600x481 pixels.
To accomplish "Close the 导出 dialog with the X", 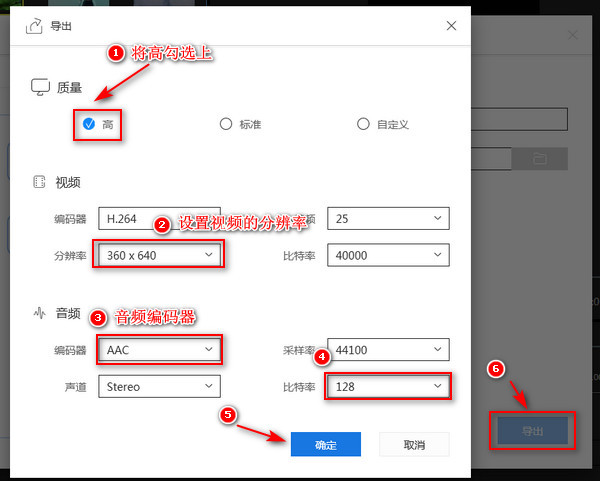I will 451,26.
